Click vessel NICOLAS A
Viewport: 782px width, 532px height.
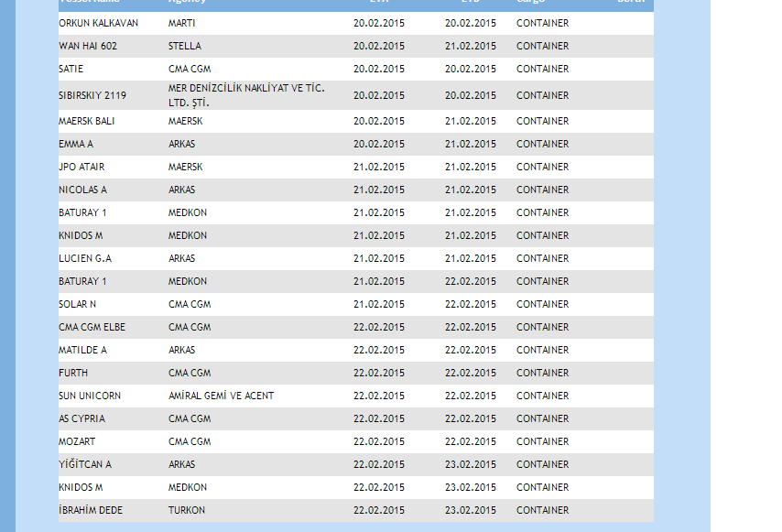[82, 190]
